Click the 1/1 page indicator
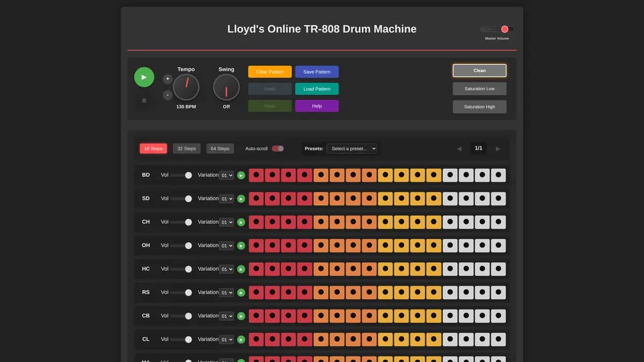The width and height of the screenshot is (644, 362). coord(479,149)
